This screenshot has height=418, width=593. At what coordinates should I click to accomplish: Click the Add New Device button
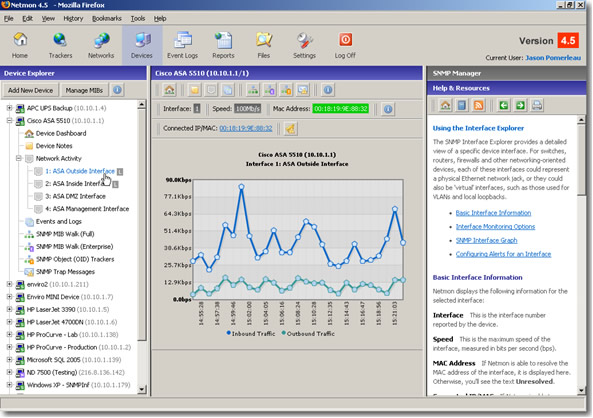(31, 90)
